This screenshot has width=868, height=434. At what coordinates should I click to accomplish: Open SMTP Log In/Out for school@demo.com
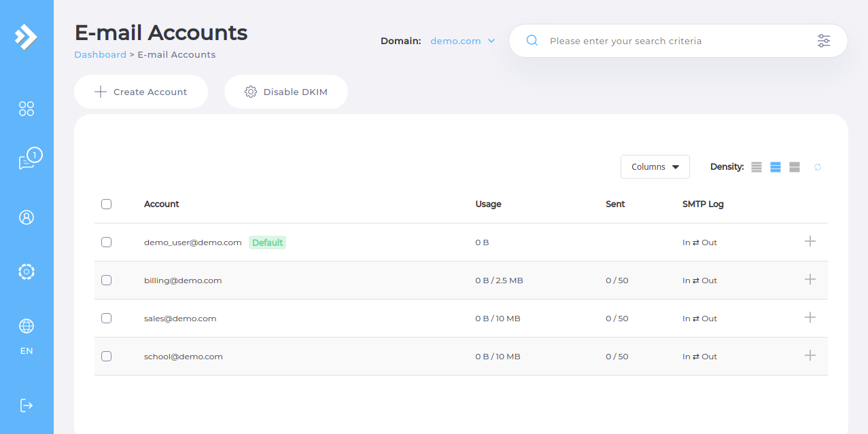[x=699, y=357]
